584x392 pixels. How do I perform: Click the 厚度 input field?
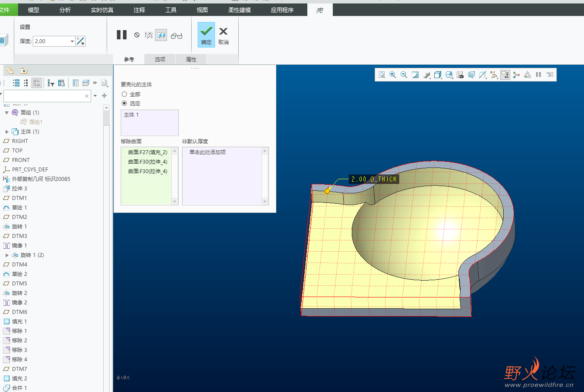tap(51, 41)
